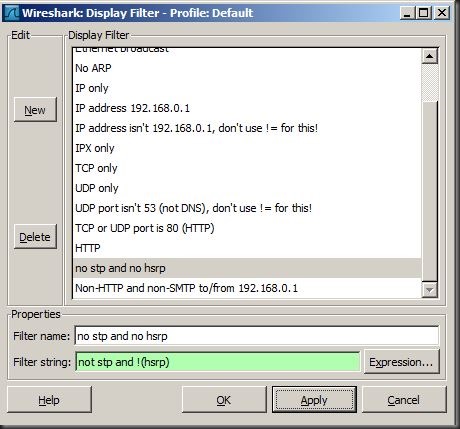Pick the UDP only filter

point(247,188)
